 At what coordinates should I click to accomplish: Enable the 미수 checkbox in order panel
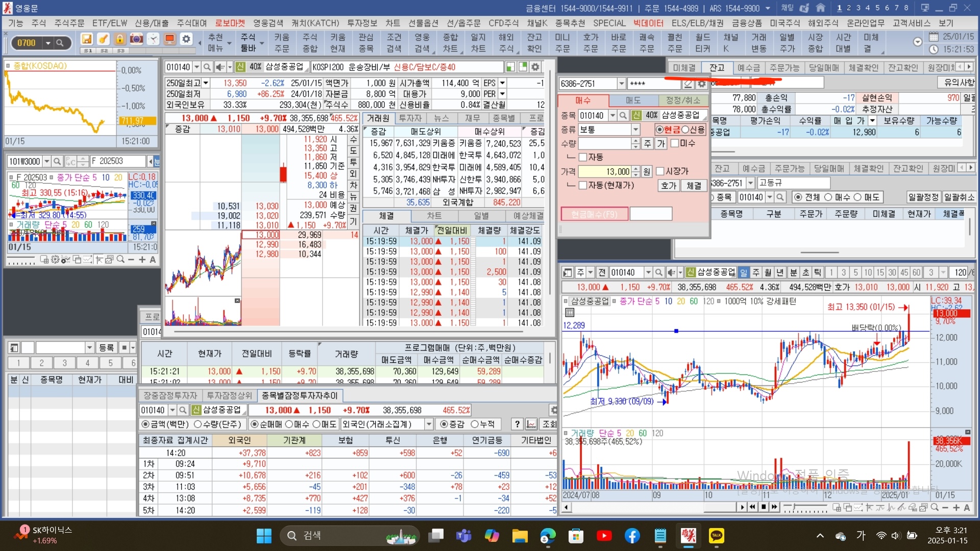point(674,143)
